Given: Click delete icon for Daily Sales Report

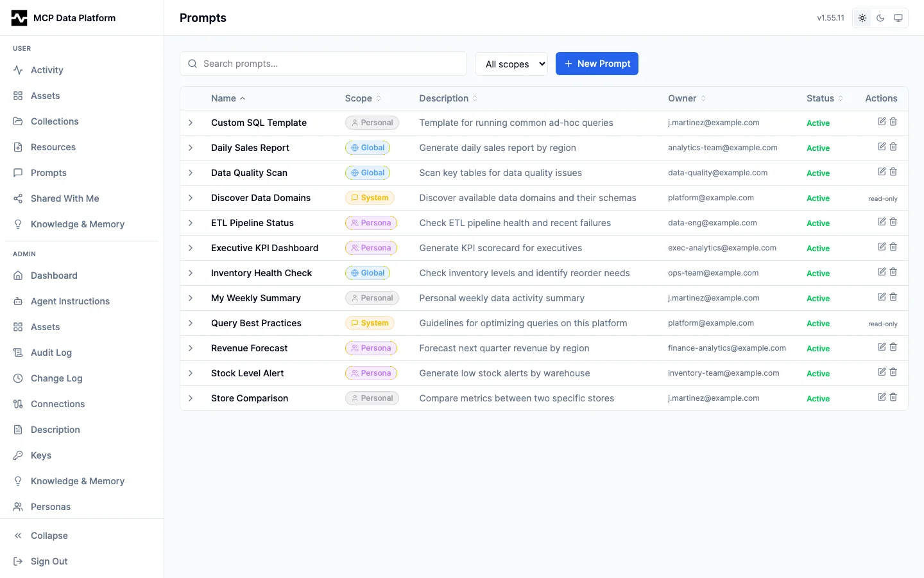Looking at the screenshot, I should (x=893, y=147).
